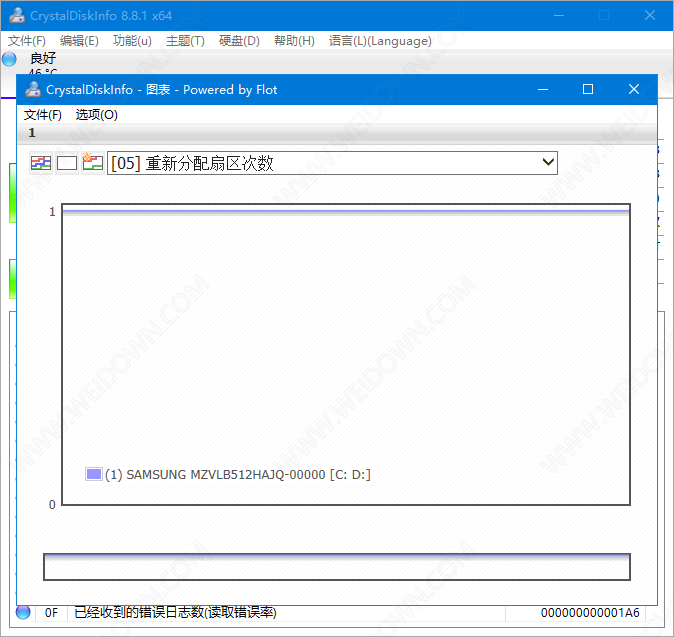Click the blue health status circle beside 良好
This screenshot has height=637, width=674.
point(9,59)
